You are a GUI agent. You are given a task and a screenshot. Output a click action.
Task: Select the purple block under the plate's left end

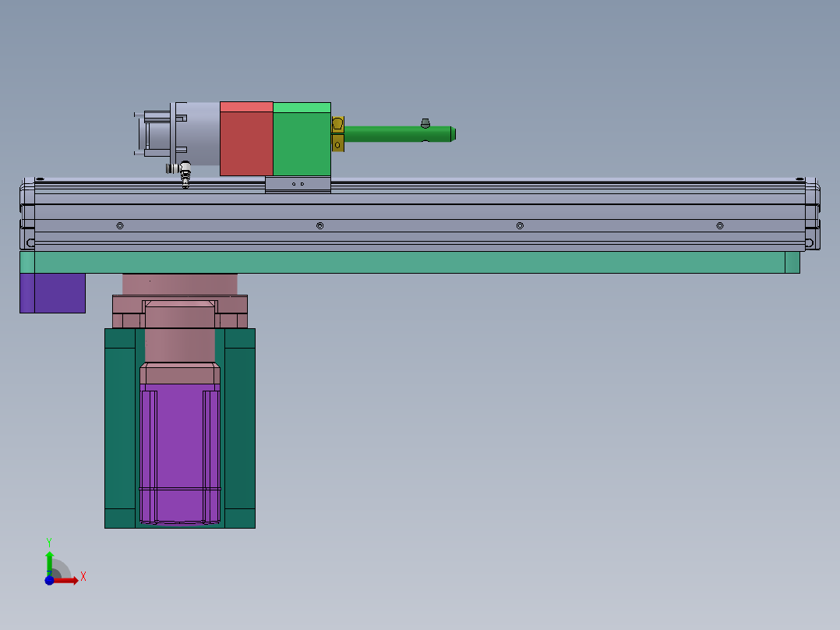(x=52, y=292)
